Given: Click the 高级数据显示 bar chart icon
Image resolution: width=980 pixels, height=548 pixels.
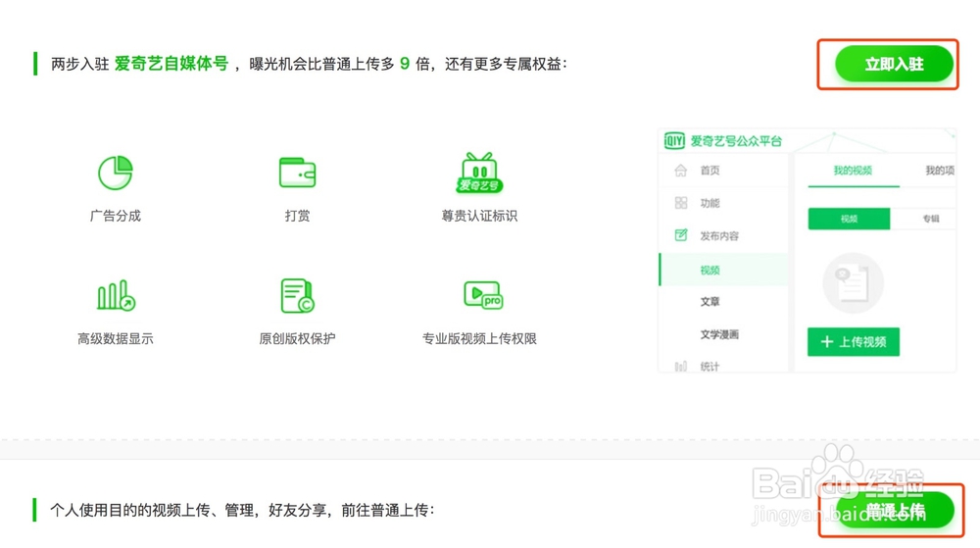Looking at the screenshot, I should tap(116, 295).
